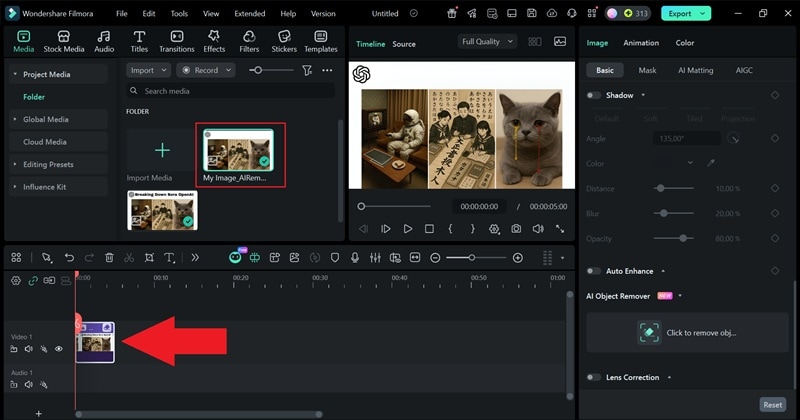Click the voiceover microphone icon
The height and width of the screenshot is (420, 800).
coord(355,258)
